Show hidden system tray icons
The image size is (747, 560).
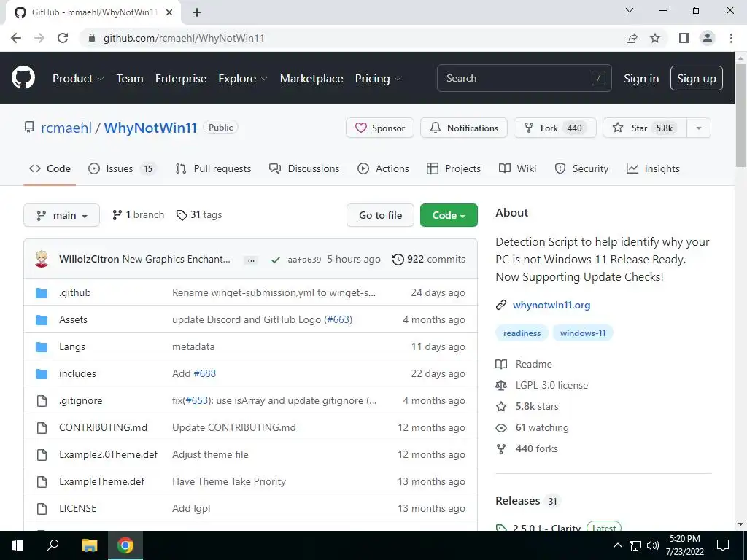pos(617,545)
